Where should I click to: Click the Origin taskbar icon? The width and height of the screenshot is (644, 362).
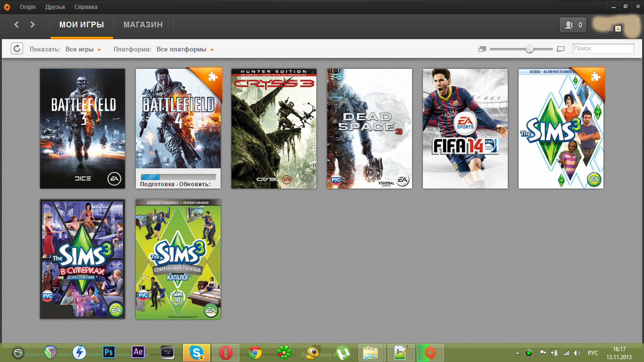(430, 353)
